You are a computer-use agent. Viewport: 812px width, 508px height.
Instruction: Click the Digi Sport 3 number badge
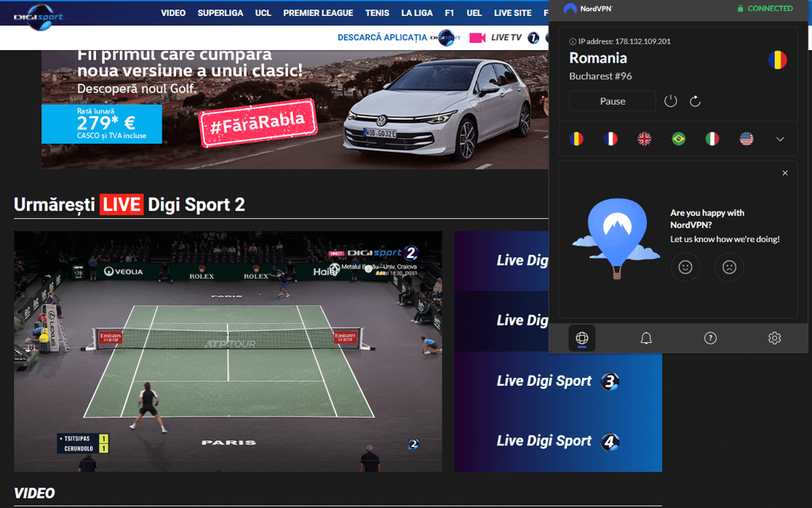click(x=610, y=382)
